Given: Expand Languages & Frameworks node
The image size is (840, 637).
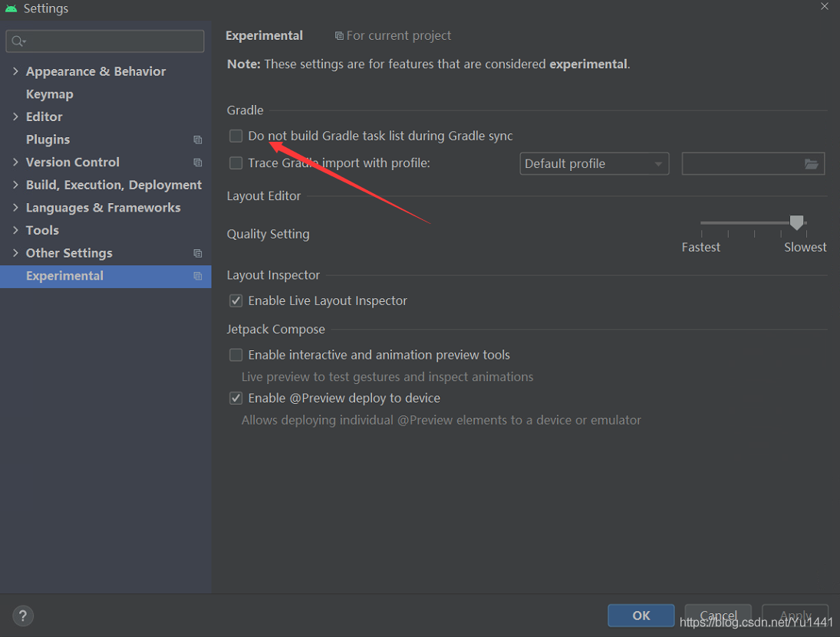Looking at the screenshot, I should [x=15, y=208].
